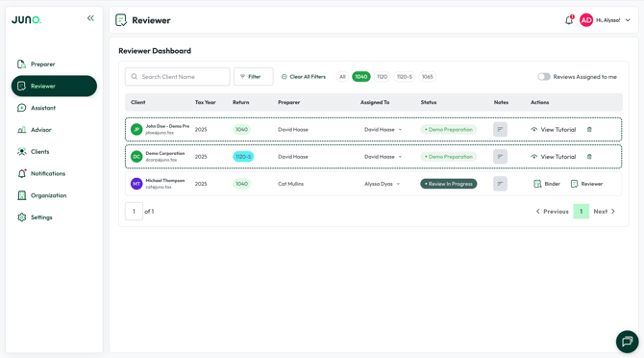Open notes for John Doe row
This screenshot has height=358, width=644.
[500, 130]
